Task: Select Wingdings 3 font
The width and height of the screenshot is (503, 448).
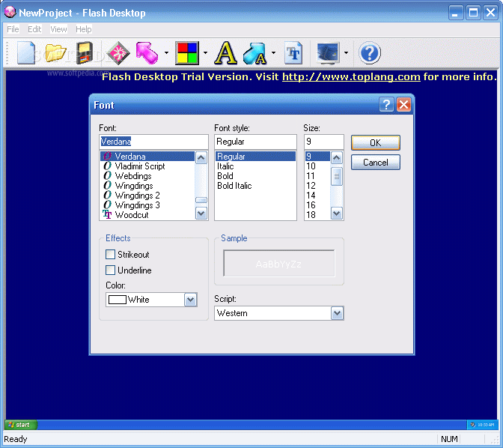Action: tap(147, 205)
